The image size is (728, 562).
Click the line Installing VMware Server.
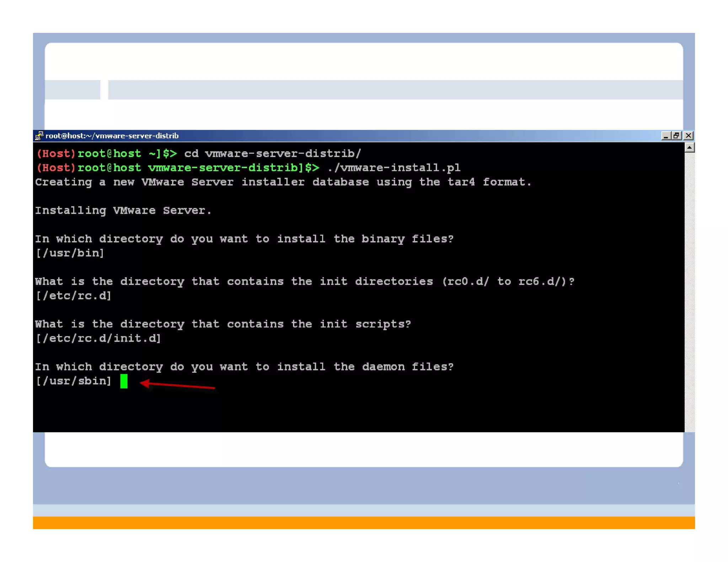123,210
